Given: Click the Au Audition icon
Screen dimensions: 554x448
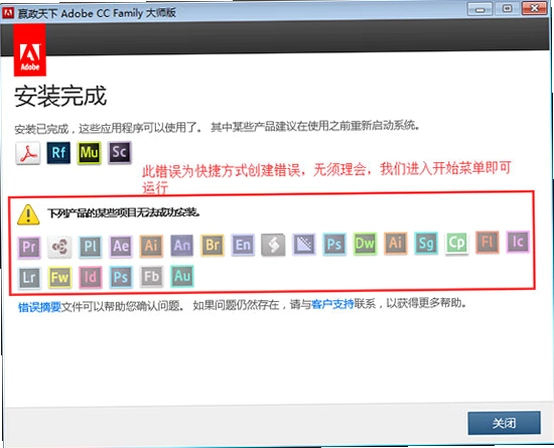Looking at the screenshot, I should pyautogui.click(x=182, y=276).
